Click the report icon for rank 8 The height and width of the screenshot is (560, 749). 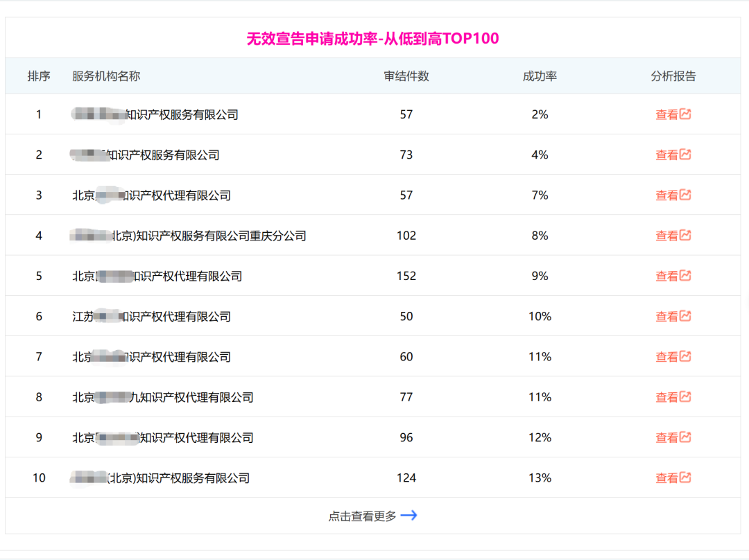[685, 396]
